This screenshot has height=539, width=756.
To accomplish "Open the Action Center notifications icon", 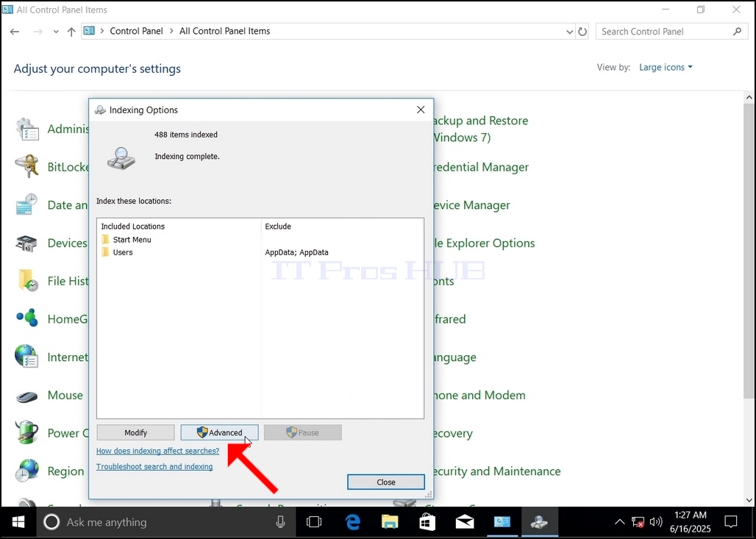I will click(x=731, y=522).
